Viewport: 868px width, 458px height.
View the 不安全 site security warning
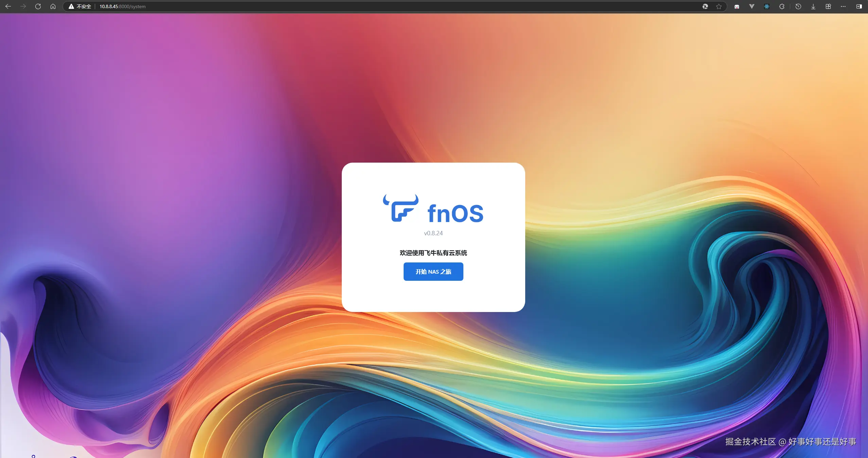tap(80, 6)
